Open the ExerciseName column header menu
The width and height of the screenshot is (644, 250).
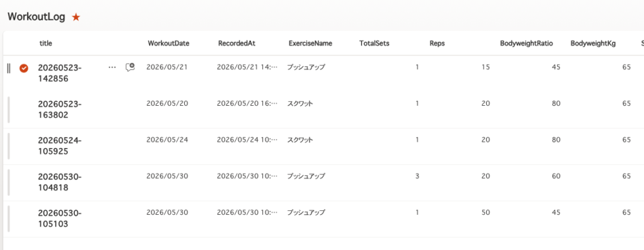click(311, 43)
